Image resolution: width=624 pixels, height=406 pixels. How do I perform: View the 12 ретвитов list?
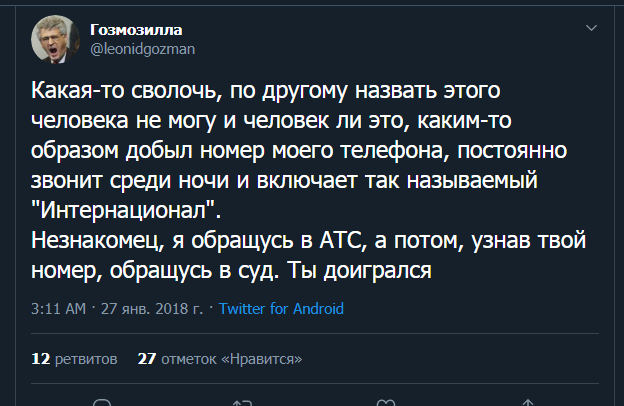[x=75, y=358]
